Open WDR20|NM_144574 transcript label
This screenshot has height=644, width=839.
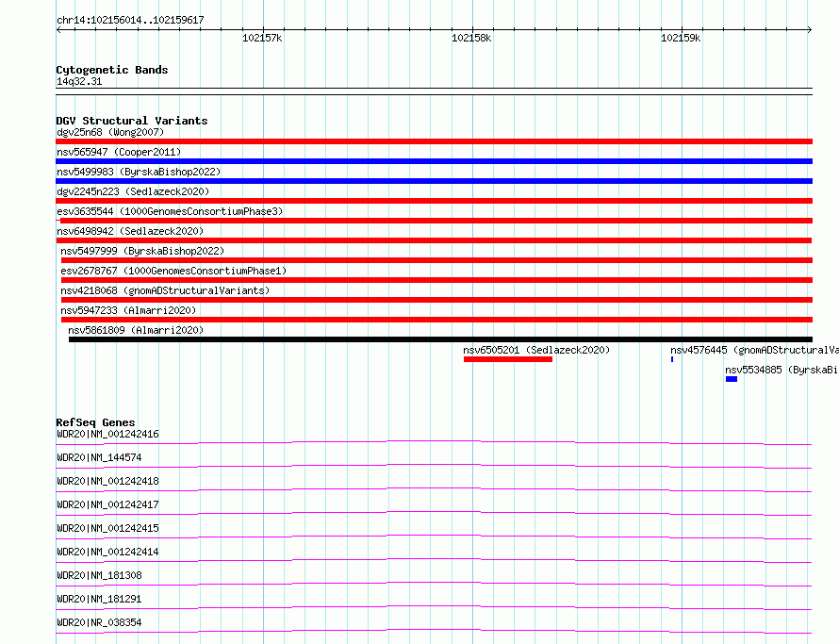pos(99,457)
